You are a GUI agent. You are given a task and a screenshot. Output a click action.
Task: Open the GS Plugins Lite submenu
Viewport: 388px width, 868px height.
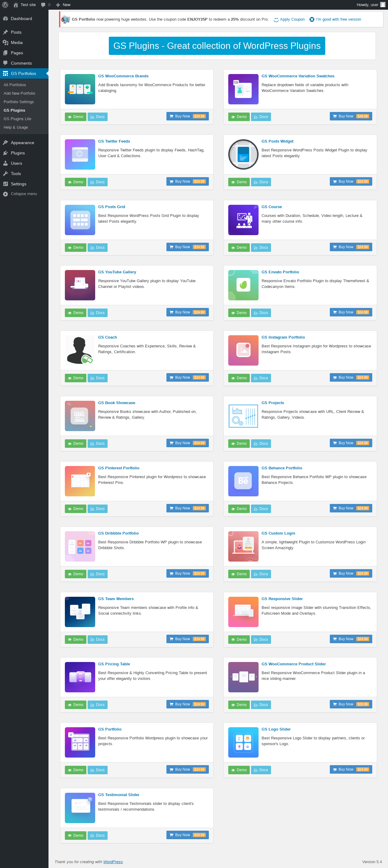click(24, 119)
